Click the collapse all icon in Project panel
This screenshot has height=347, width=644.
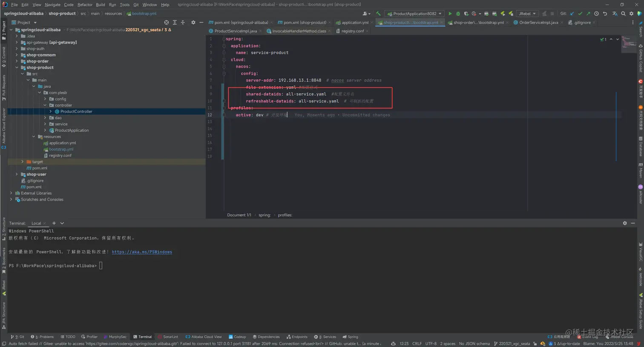[x=183, y=23]
